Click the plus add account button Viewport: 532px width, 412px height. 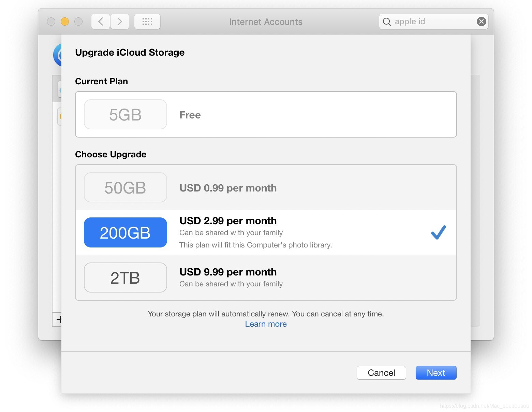[58, 319]
